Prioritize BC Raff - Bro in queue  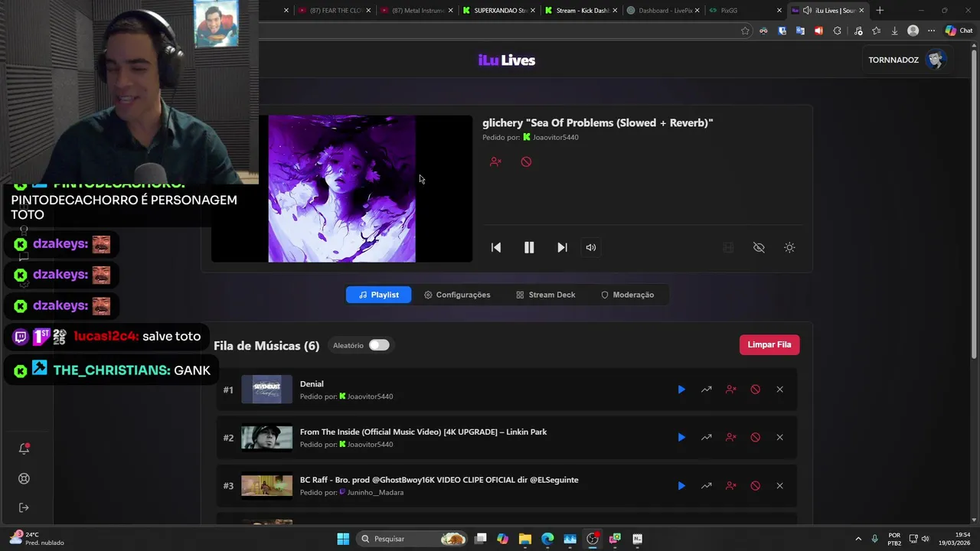point(707,486)
